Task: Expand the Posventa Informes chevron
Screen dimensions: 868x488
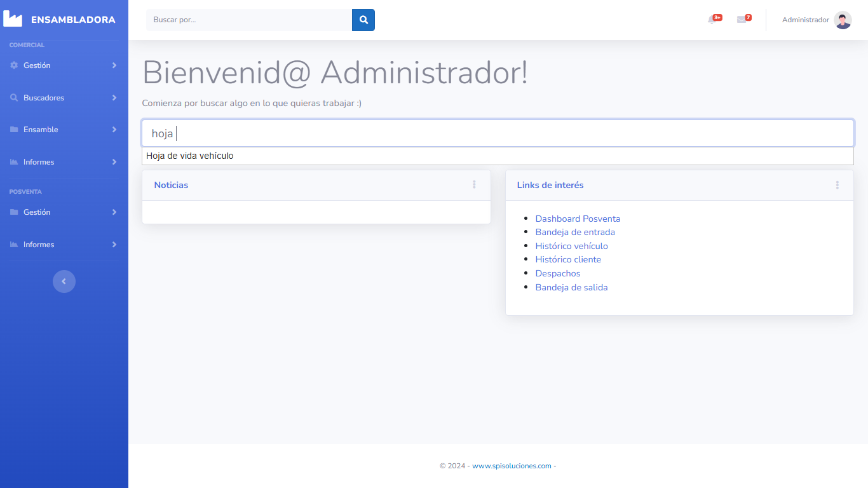Action: tap(114, 245)
